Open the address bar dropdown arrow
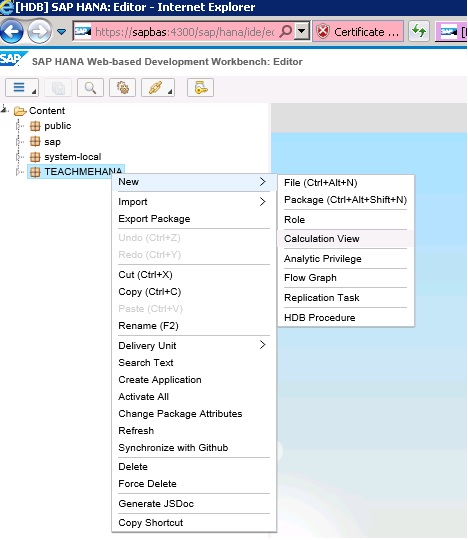Screen dimensions: 468x540 pos(302,31)
